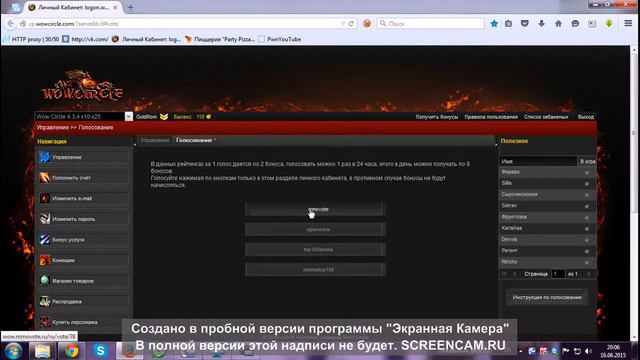The height and width of the screenshot is (360, 640).
Task: Go to first page in the character list
Action: click(x=504, y=274)
